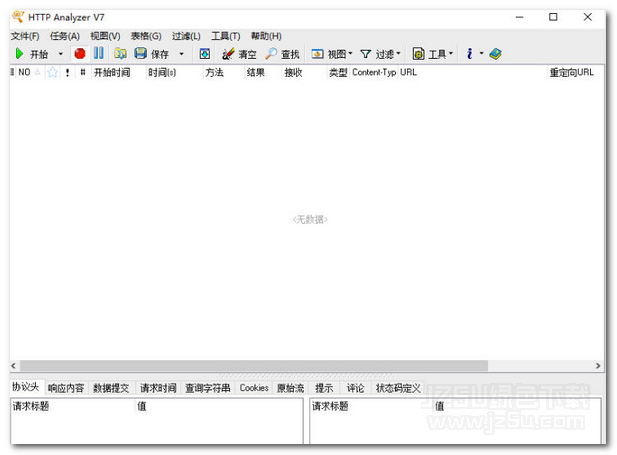
Task: Click the # column header
Action: point(83,72)
